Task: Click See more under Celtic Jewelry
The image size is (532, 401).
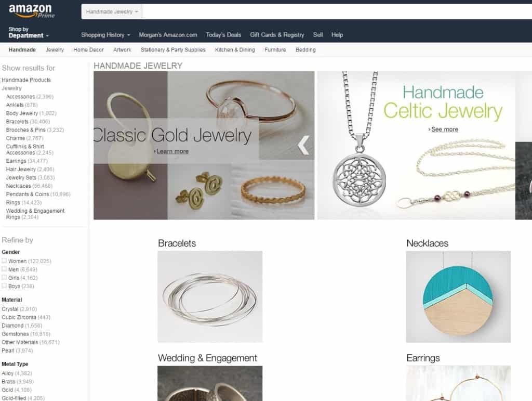Action: click(445, 130)
